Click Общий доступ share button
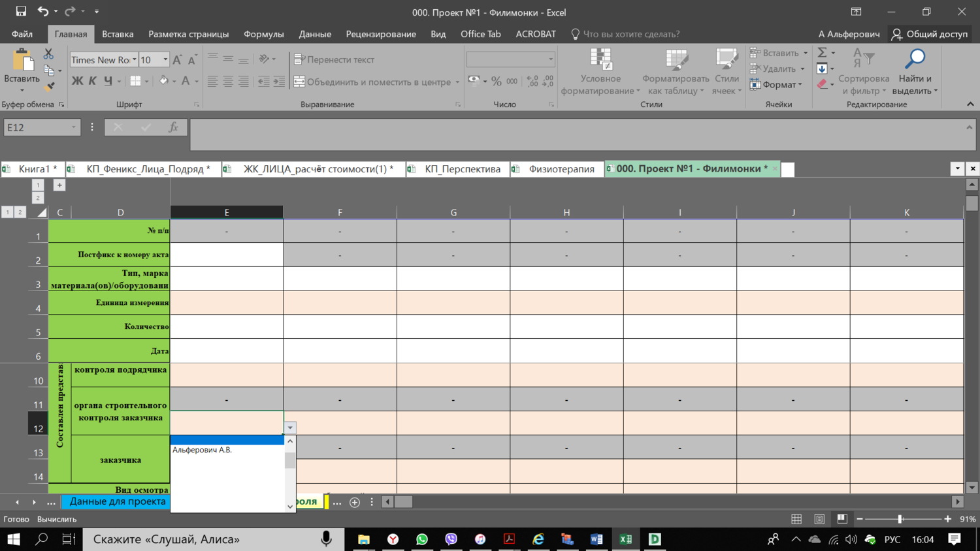The width and height of the screenshot is (980, 551). pyautogui.click(x=930, y=34)
